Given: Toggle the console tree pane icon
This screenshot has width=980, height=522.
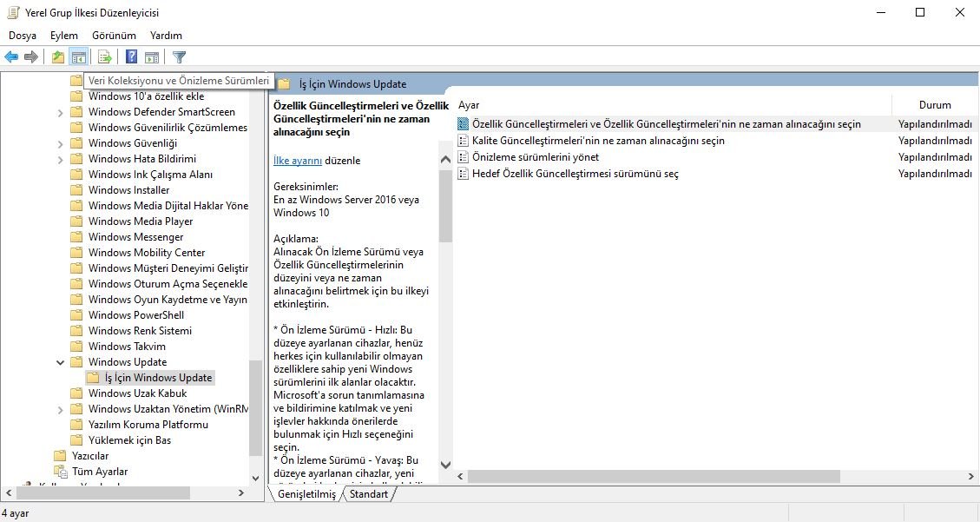Looking at the screenshot, I should [79, 57].
